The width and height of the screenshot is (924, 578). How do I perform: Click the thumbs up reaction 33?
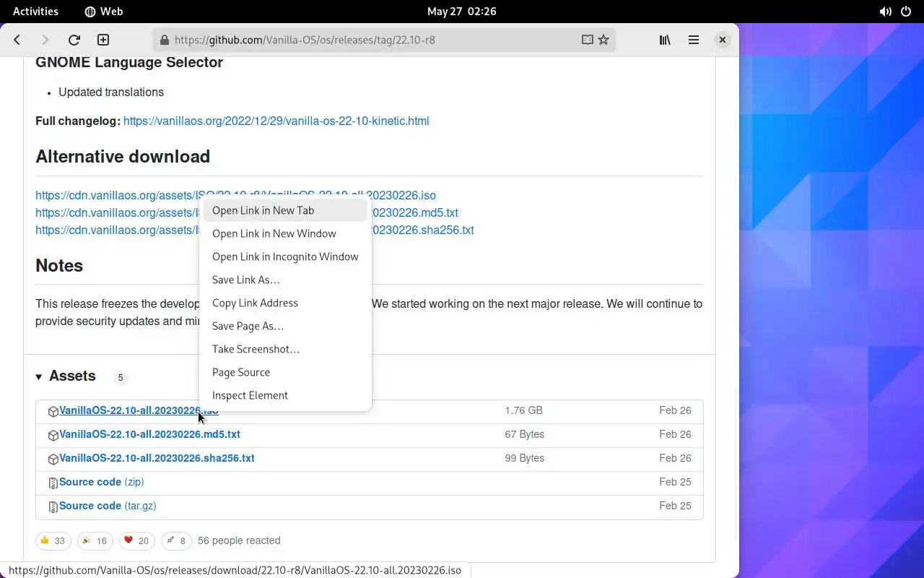53,540
